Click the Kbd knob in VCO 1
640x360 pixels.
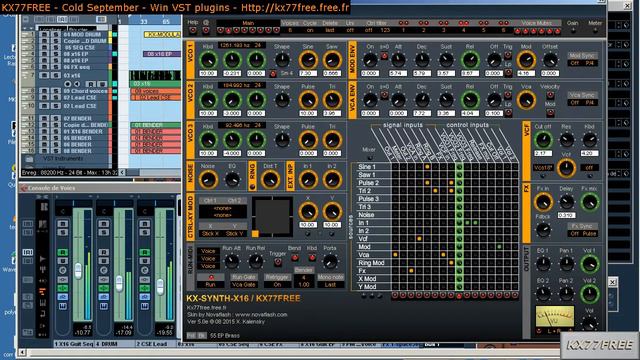(208, 60)
